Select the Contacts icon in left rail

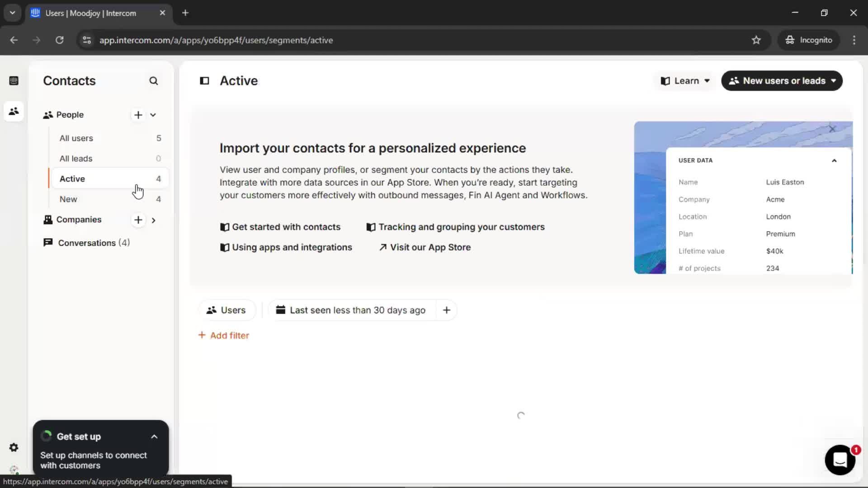coord(14,111)
